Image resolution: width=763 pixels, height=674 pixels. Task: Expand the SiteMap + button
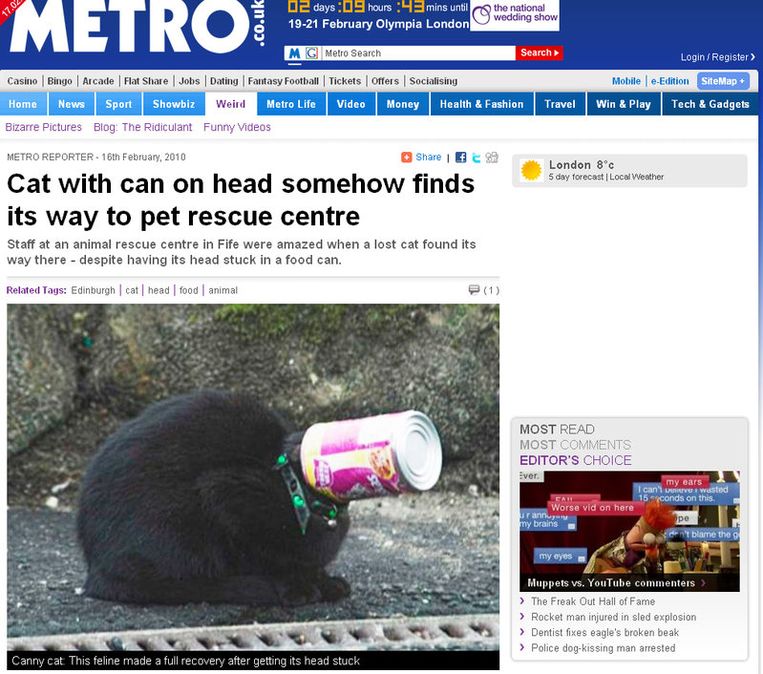pos(723,81)
